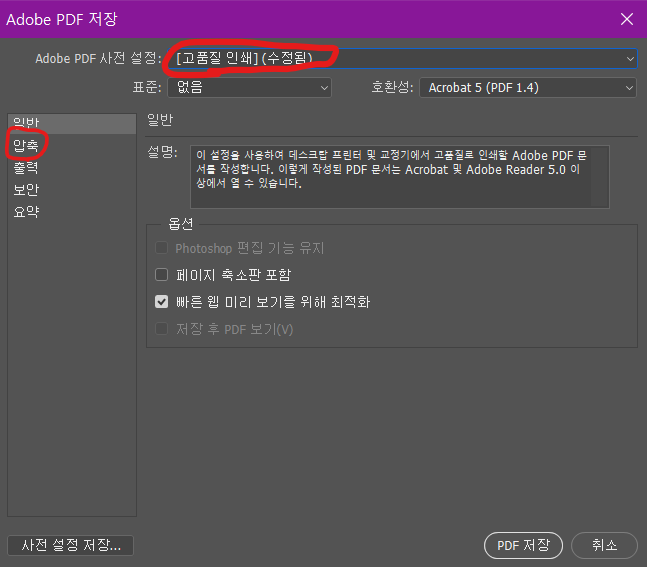Image resolution: width=647 pixels, height=567 pixels.
Task: Click the description box scrollbar
Action: (600, 177)
